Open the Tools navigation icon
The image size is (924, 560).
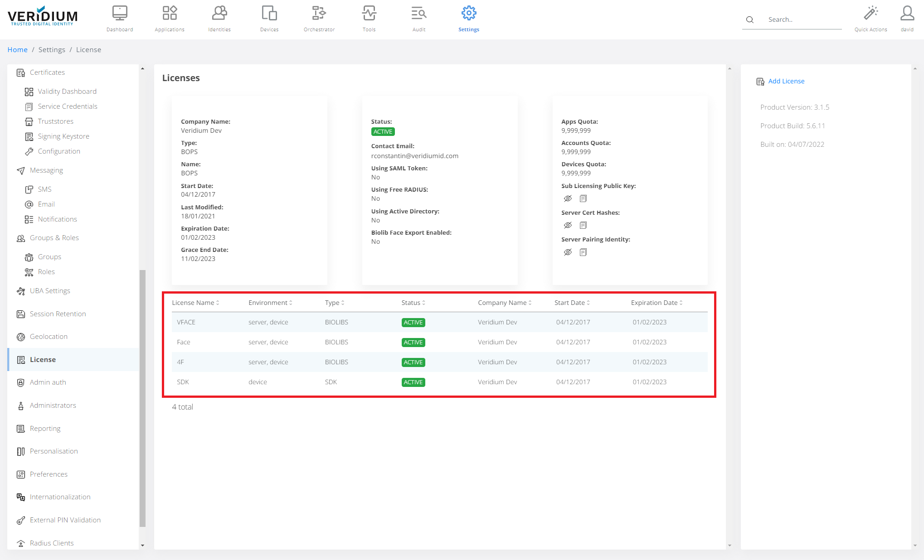coord(369,14)
